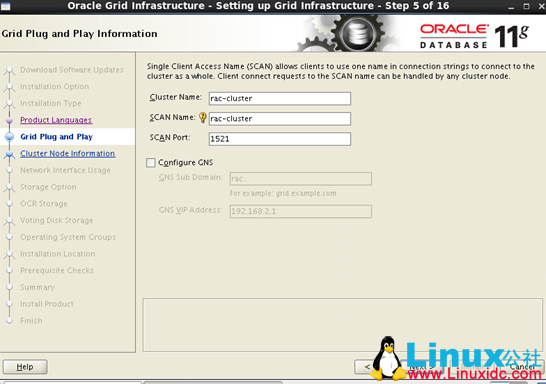
Task: Click the Installation Option step
Action: click(55, 87)
